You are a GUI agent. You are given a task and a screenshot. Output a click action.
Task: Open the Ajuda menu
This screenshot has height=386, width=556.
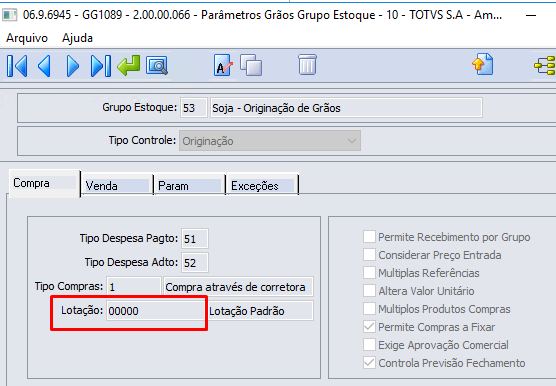[x=77, y=38]
